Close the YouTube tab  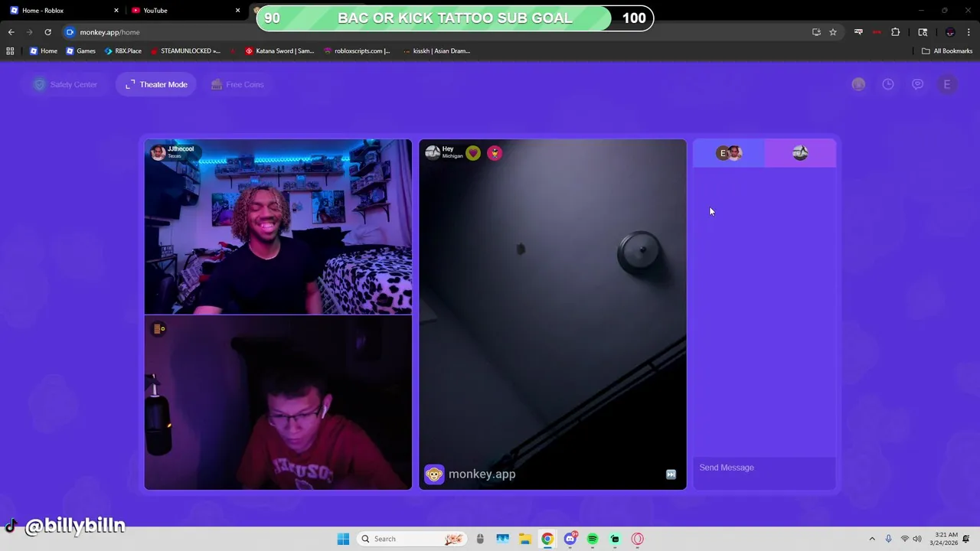237,11
